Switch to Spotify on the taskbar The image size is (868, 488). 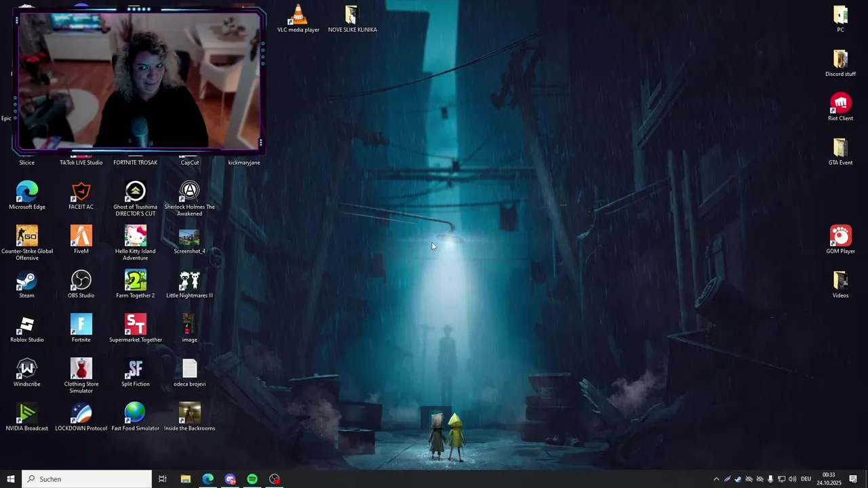[252, 479]
